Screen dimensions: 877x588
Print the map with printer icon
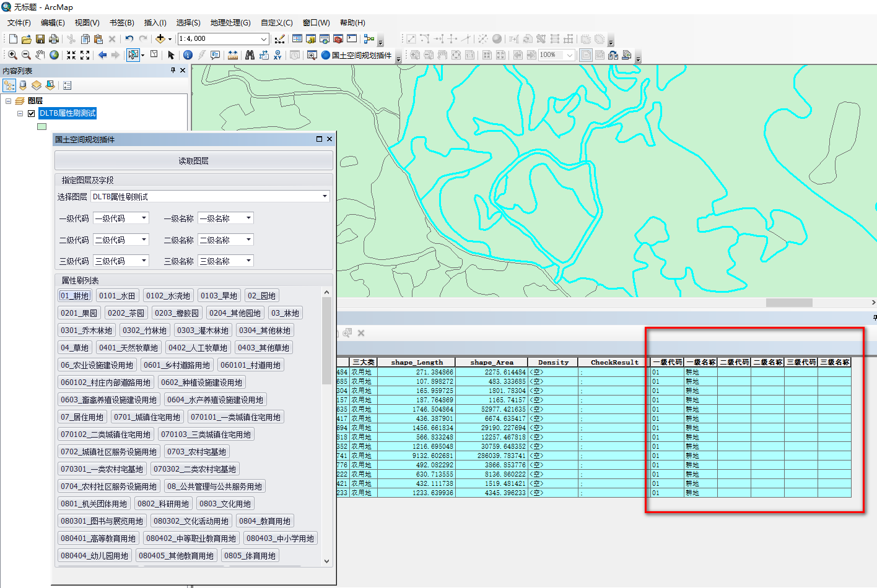[x=54, y=39]
